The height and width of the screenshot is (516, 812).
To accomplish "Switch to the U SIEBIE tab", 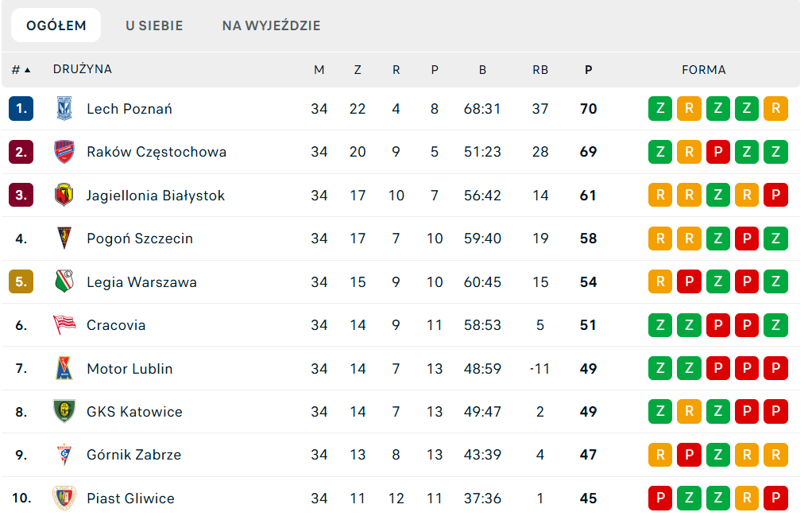I will click(154, 25).
